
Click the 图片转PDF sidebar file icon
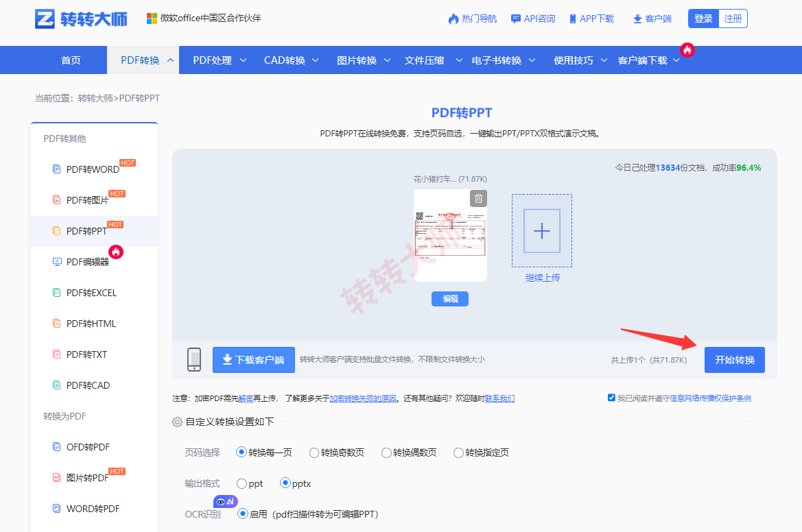(x=57, y=478)
